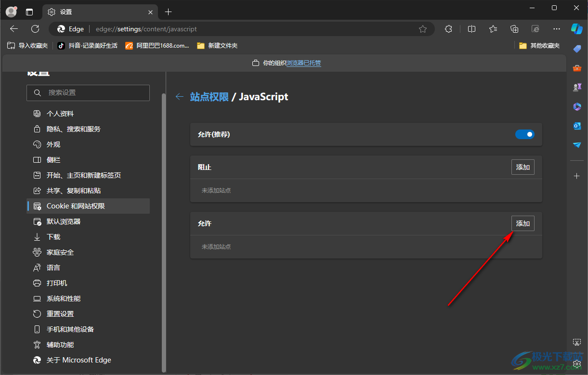Viewport: 588px width, 375px height.
Task: Bookmark this page with star icon
Action: pos(423,29)
